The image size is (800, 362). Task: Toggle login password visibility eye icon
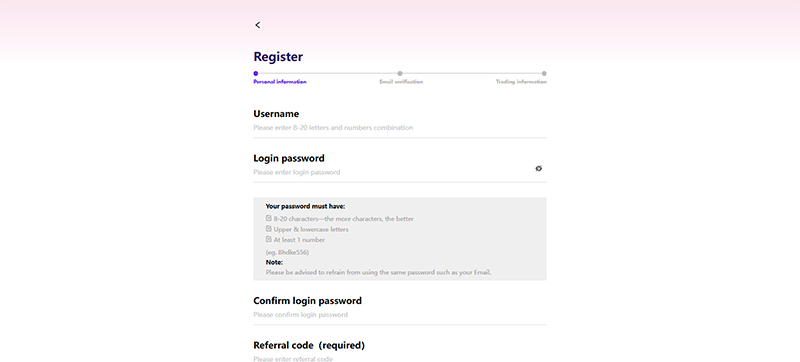[538, 168]
